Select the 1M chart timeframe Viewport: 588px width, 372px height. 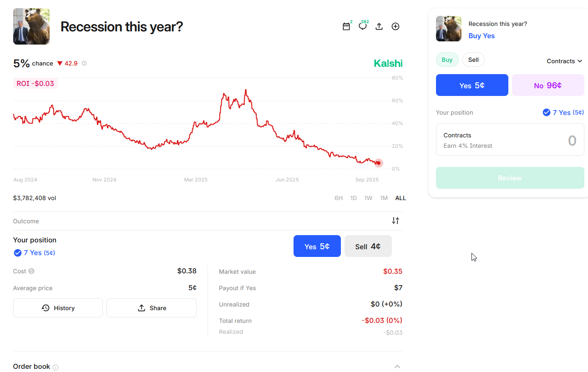(x=384, y=198)
